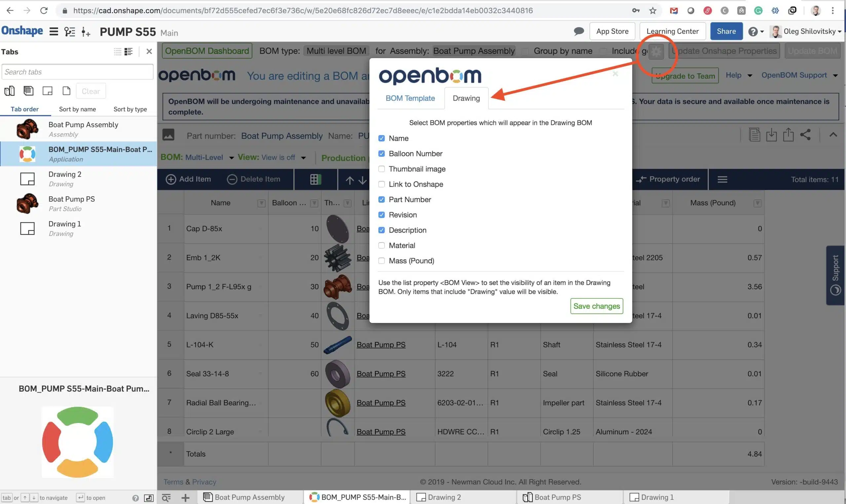
Task: Open the comments speech bubble icon
Action: click(x=579, y=31)
